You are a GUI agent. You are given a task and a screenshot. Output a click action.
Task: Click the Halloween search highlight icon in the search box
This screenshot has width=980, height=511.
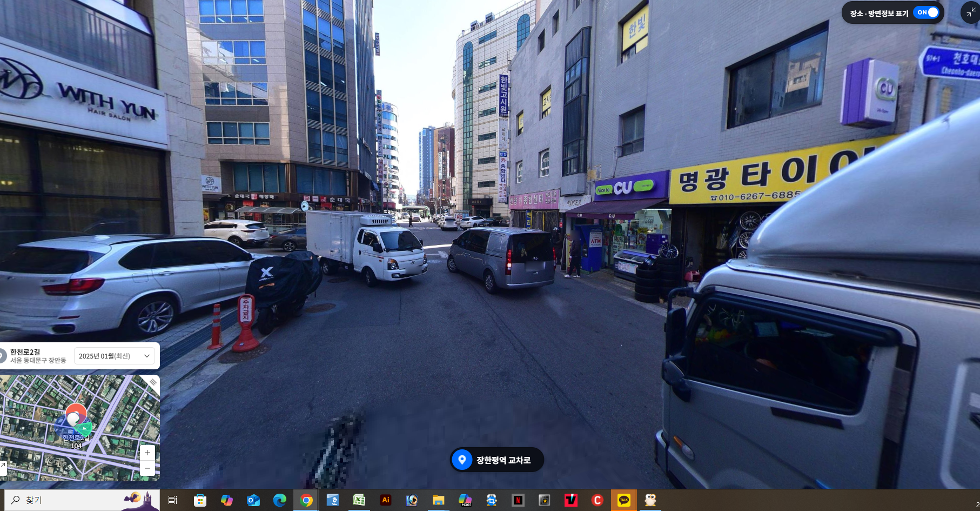coord(140,500)
